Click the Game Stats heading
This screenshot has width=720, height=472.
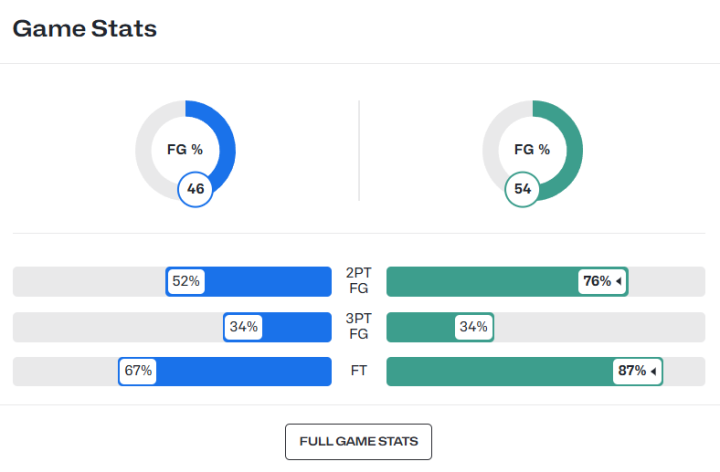pyautogui.click(x=84, y=29)
